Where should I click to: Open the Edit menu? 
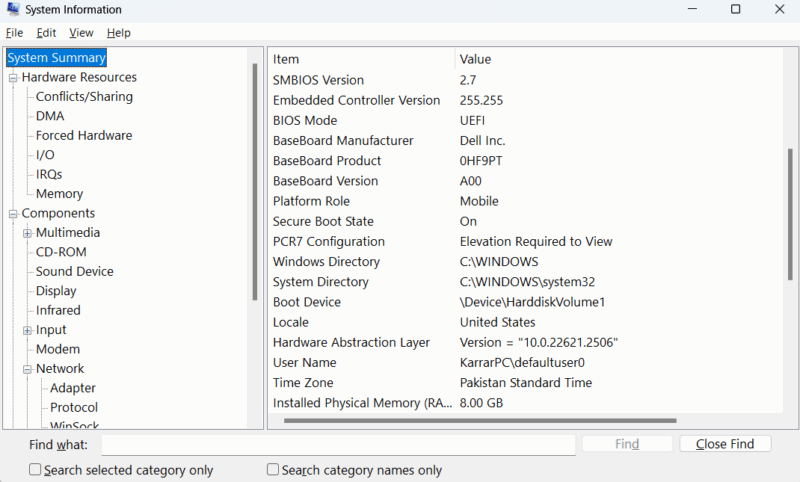(x=46, y=33)
